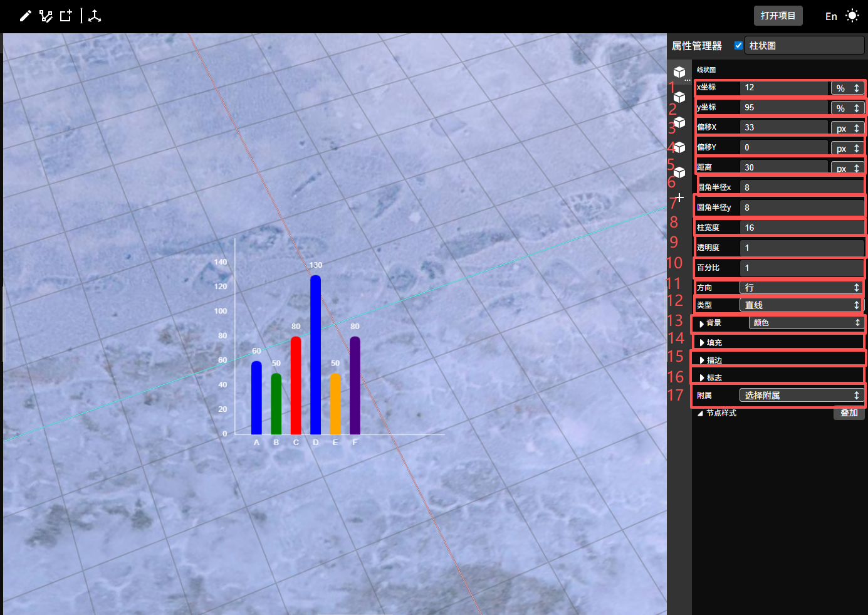Open the 选择附属 dropdown

[802, 396]
